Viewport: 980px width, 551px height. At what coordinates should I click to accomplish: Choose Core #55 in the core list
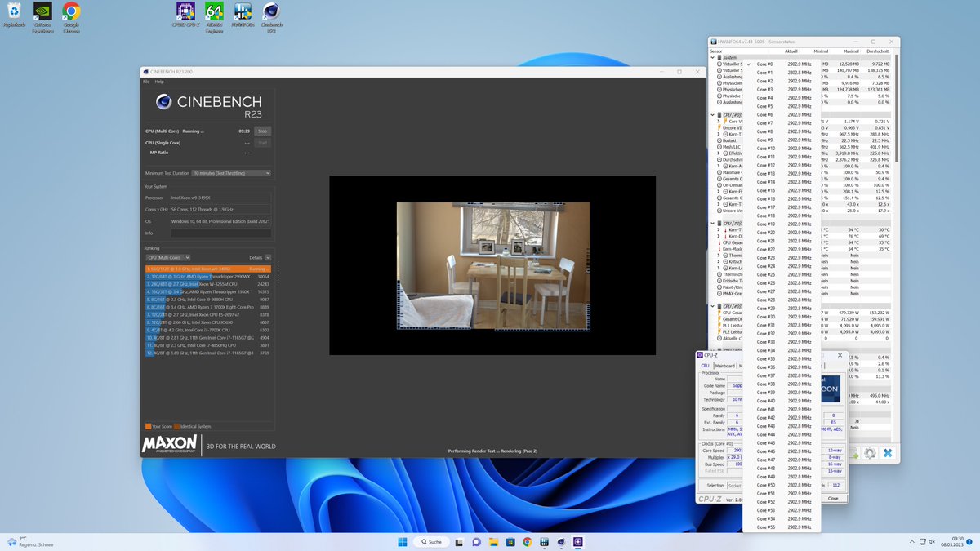click(782, 527)
